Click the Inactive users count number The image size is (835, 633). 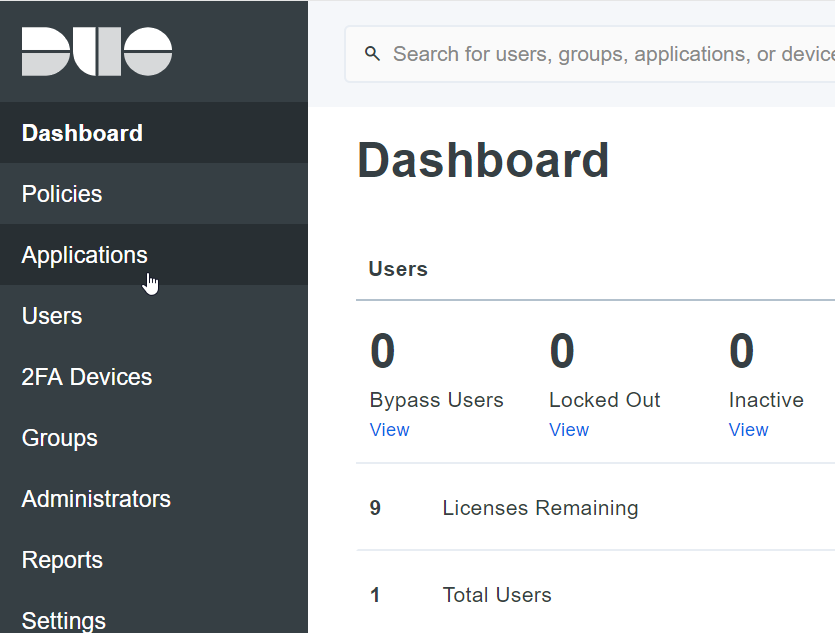tap(741, 352)
